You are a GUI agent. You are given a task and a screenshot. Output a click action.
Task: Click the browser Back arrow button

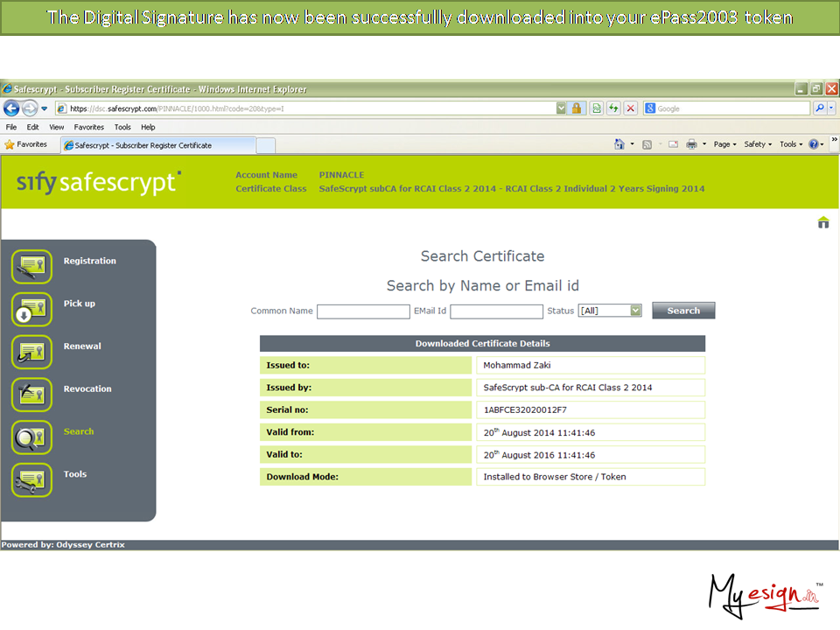tap(12, 108)
